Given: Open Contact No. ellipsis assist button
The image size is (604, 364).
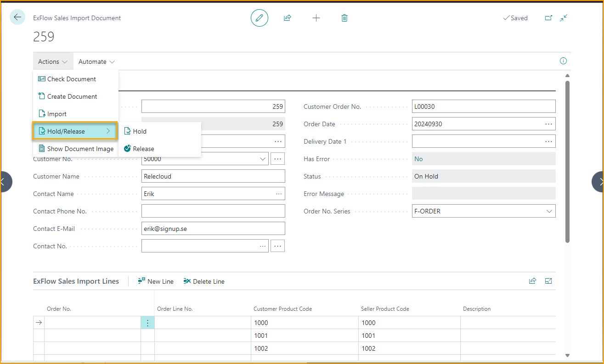Looking at the screenshot, I should 277,246.
